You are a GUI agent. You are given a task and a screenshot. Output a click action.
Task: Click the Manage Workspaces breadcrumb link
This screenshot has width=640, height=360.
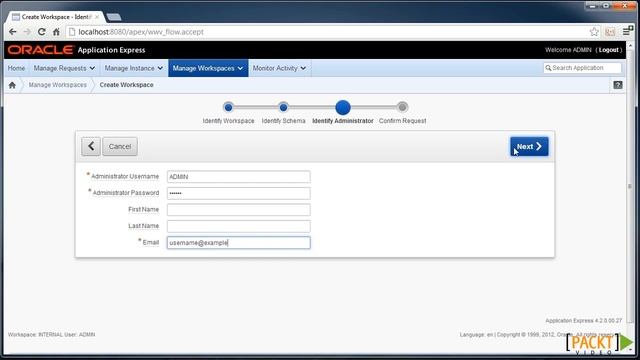click(58, 85)
